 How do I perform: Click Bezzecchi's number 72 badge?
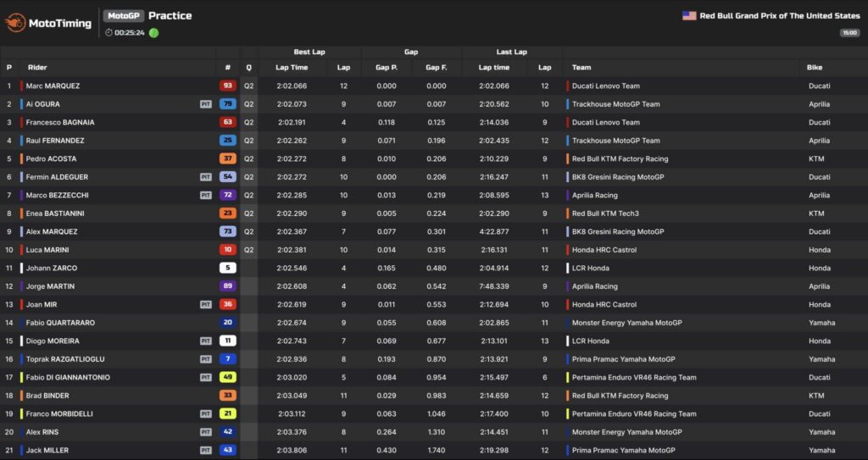click(227, 195)
